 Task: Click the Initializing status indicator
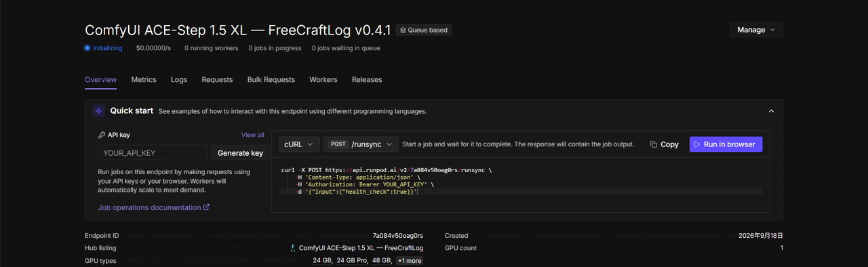[103, 48]
